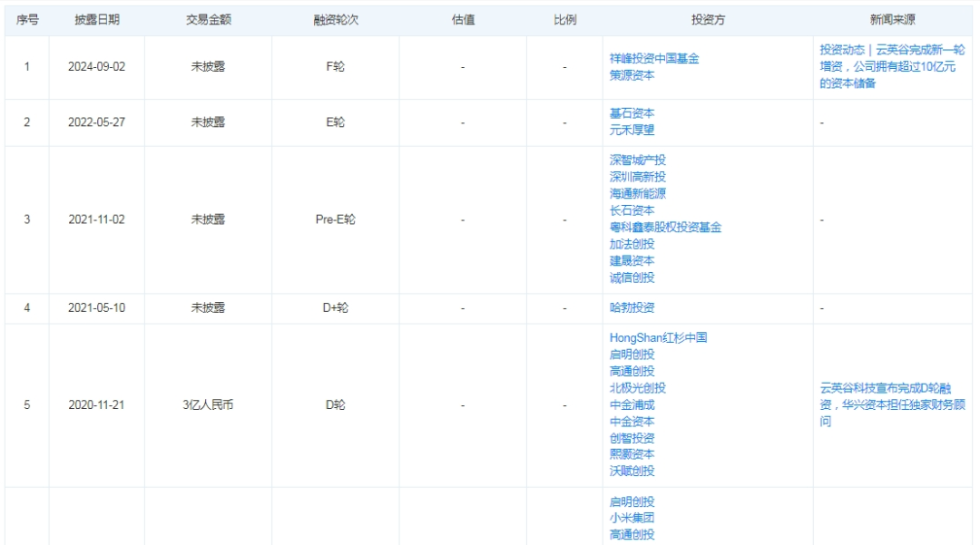980x545 pixels.
Task: Click the 融资轮次 column header
Action: 336,20
